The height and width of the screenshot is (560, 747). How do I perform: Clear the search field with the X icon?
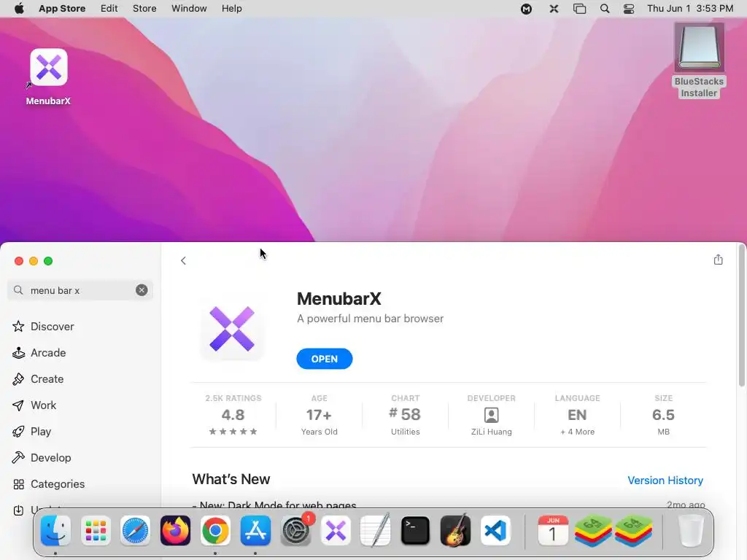coord(142,290)
